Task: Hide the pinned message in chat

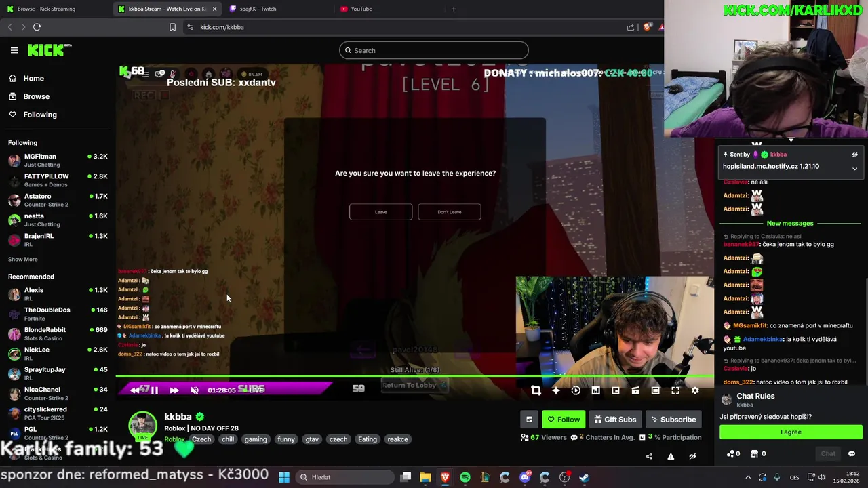Action: coord(854,155)
